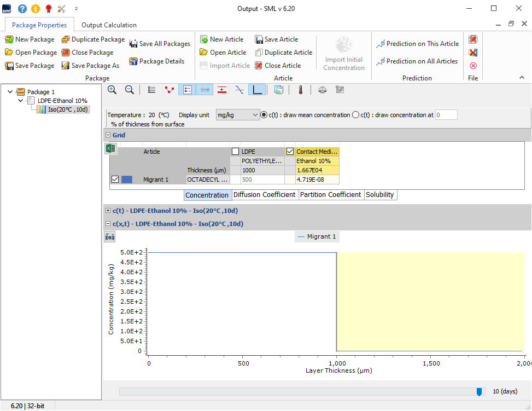This screenshot has height=411, width=532.
Task: Click the days time slider handle
Action: (x=480, y=391)
